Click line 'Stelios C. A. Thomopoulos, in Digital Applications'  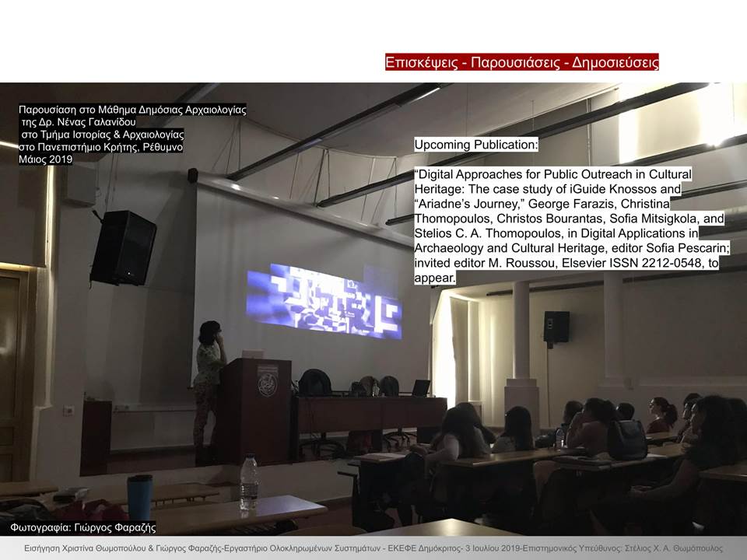pos(556,233)
